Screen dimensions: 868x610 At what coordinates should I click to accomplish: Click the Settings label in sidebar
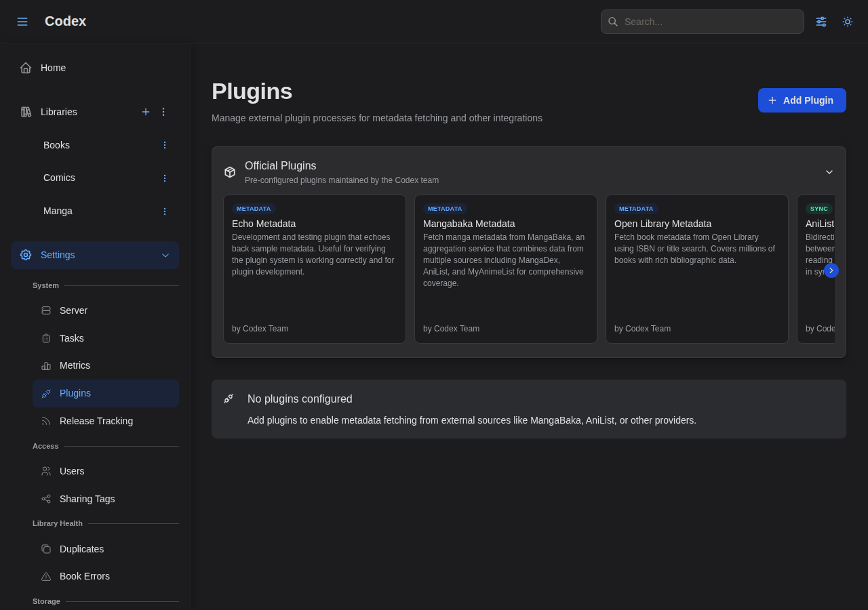[58, 255]
